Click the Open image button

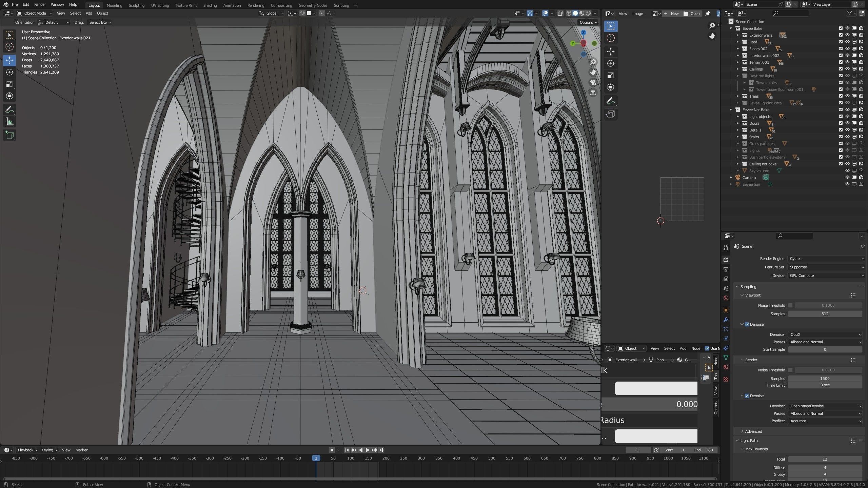[692, 14]
